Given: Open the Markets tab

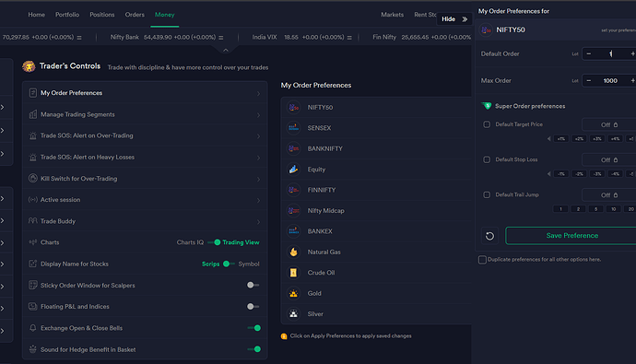Looking at the screenshot, I should coord(393,15).
